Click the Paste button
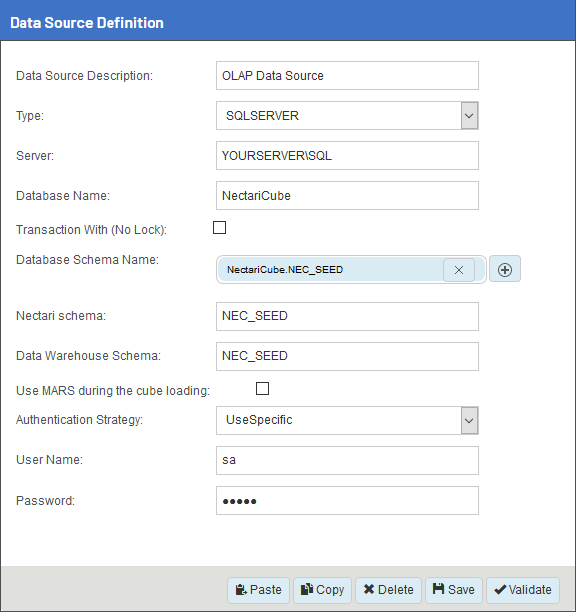 [x=258, y=590]
